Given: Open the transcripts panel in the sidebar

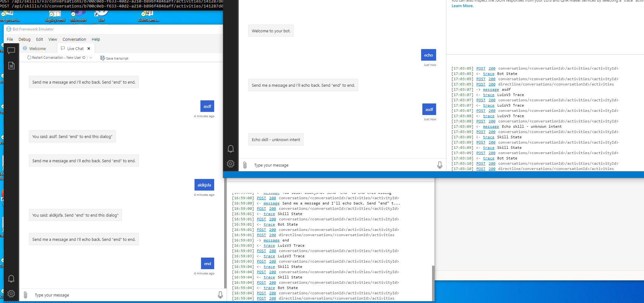Looking at the screenshot, I should coord(12,65).
